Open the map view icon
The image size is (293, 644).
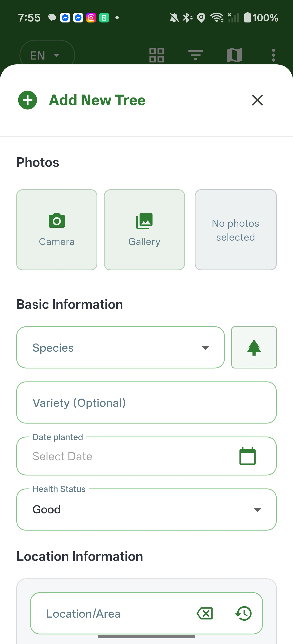click(235, 55)
